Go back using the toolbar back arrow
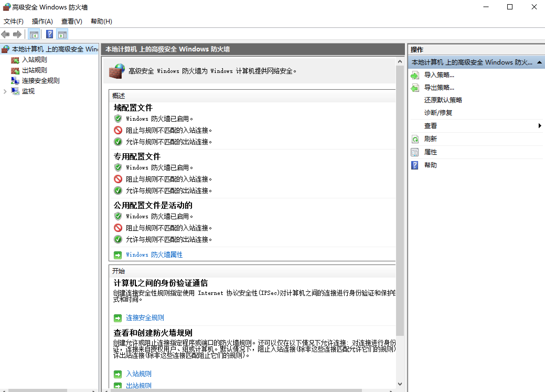The height and width of the screenshot is (392, 545). (x=6, y=34)
